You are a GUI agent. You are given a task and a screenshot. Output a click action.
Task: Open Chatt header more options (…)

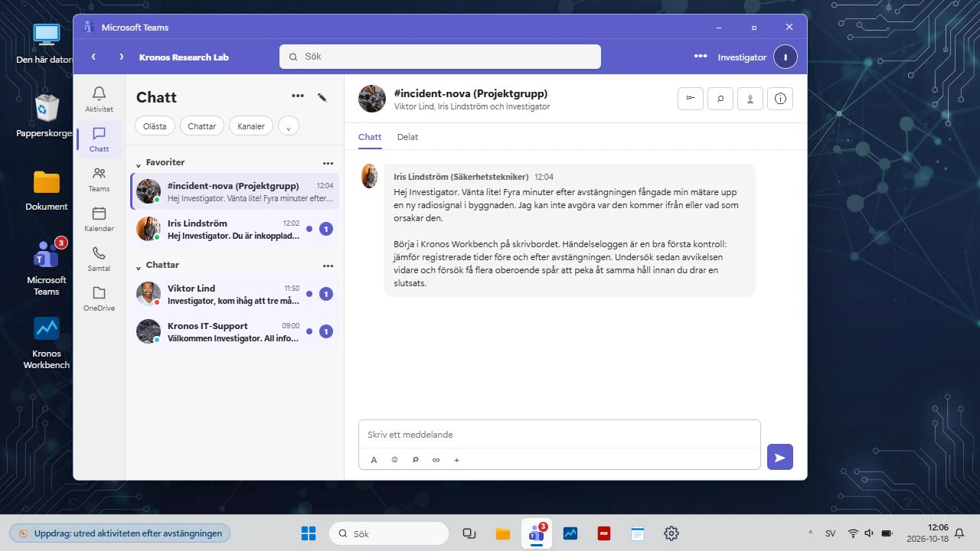[x=298, y=96]
